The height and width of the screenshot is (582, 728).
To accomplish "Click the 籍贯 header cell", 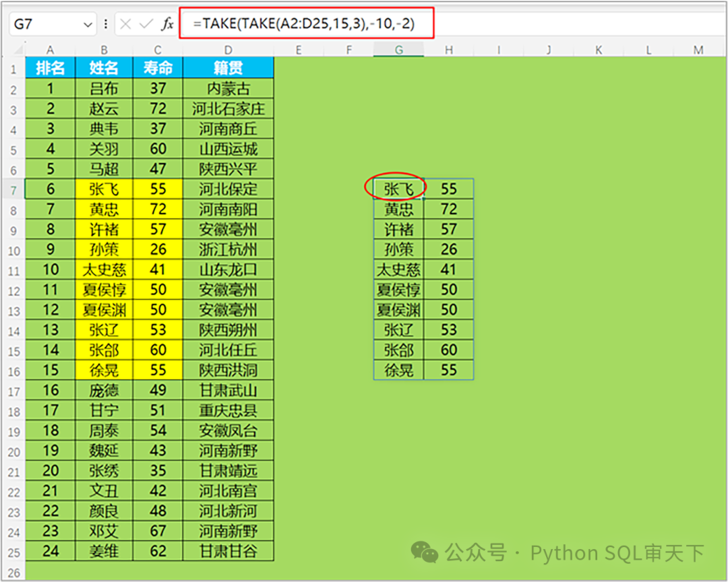I will click(x=228, y=68).
